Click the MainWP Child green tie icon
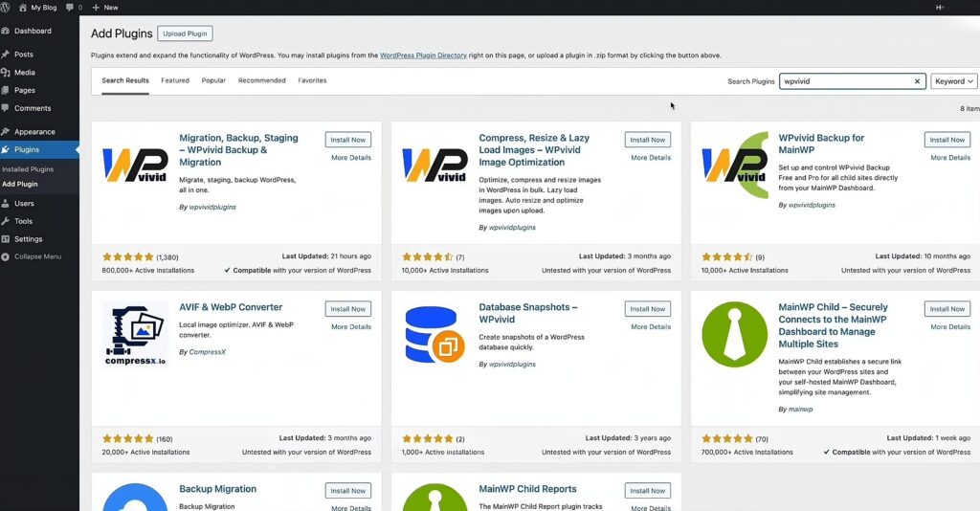Viewport: 980px width, 511px height. 734,334
